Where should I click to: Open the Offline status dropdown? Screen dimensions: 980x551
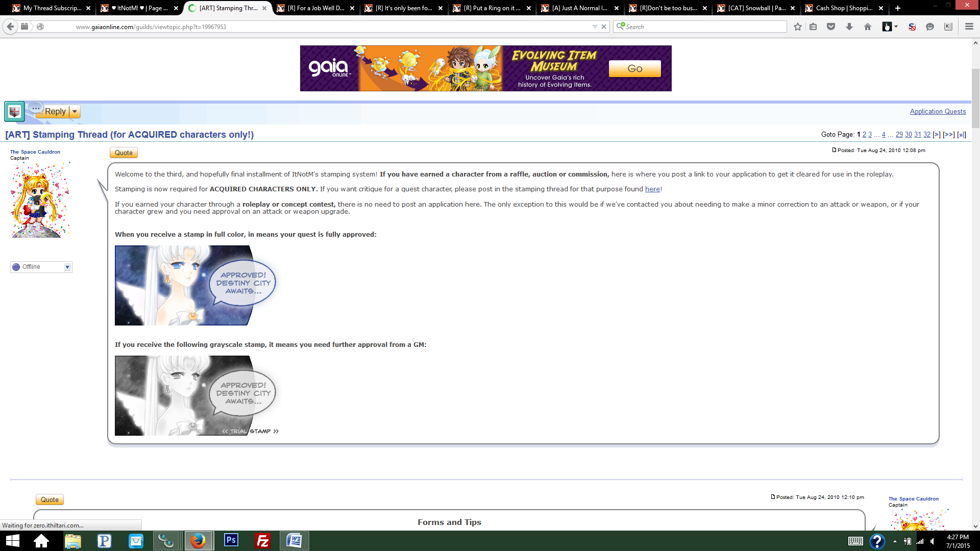click(41, 267)
